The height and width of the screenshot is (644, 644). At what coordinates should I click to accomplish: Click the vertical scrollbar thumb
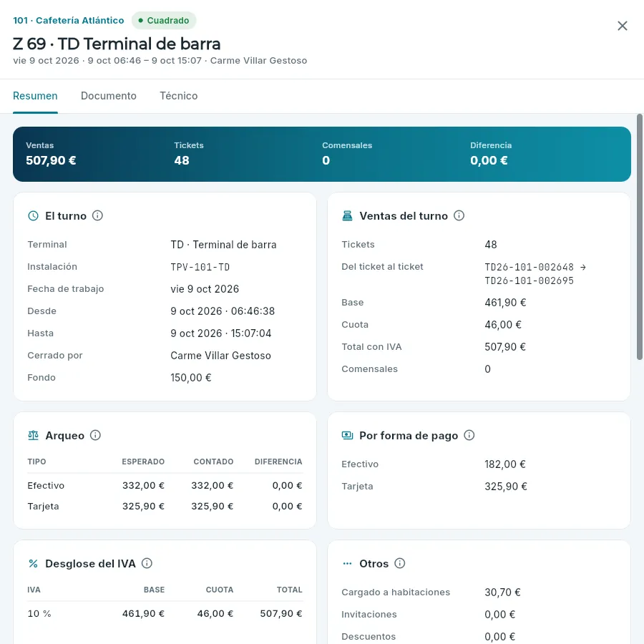coord(640,237)
